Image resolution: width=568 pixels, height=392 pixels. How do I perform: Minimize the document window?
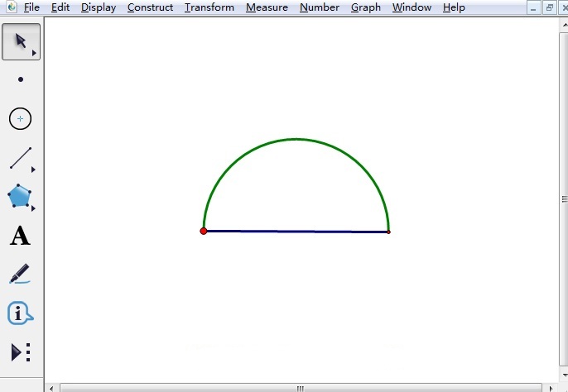click(533, 7)
